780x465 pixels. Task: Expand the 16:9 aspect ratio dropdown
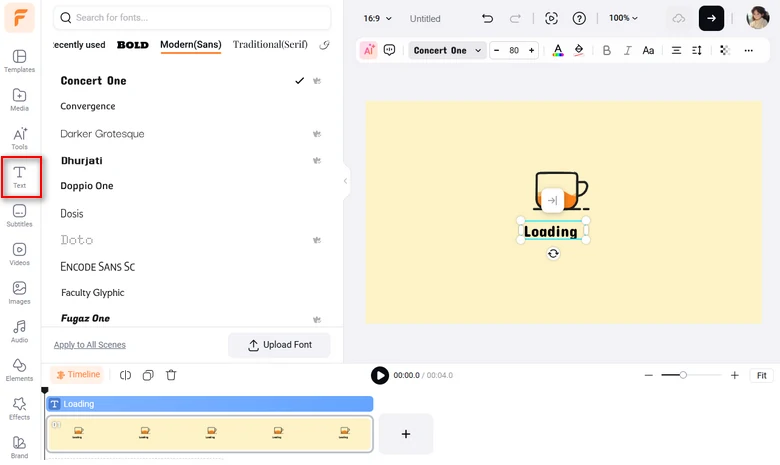pos(377,18)
